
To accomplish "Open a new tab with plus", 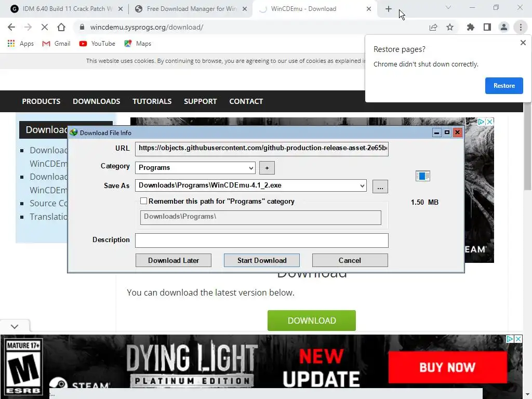I will (x=389, y=9).
